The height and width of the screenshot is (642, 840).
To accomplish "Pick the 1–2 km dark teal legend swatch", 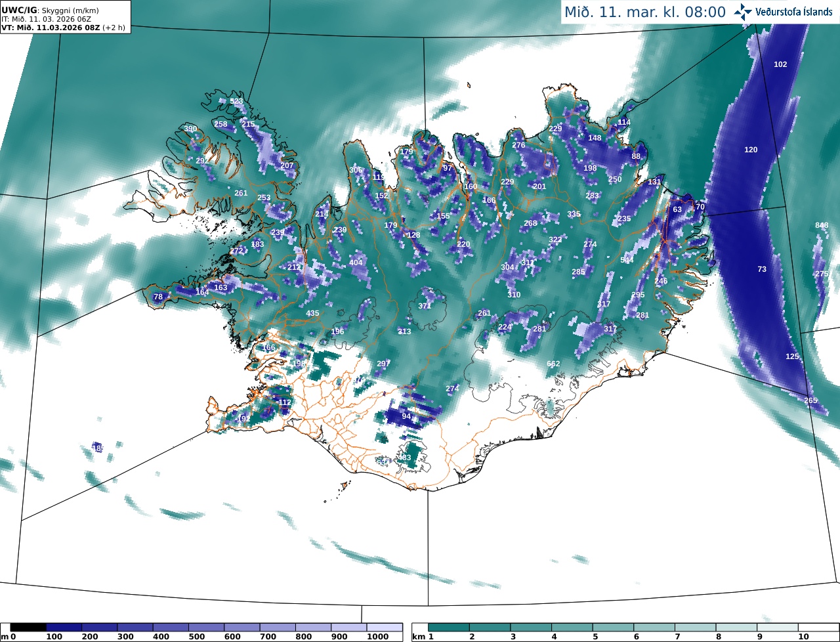I will click(x=449, y=628).
